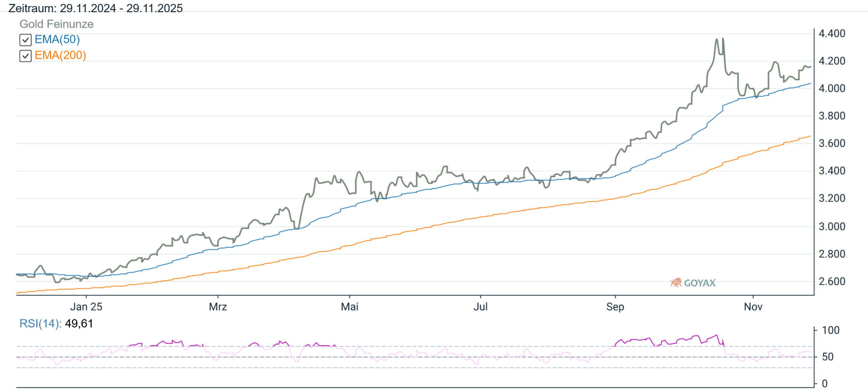Screen dimensions: 868x391
Task: Click the RSI 100 scale label
Action: (830, 330)
